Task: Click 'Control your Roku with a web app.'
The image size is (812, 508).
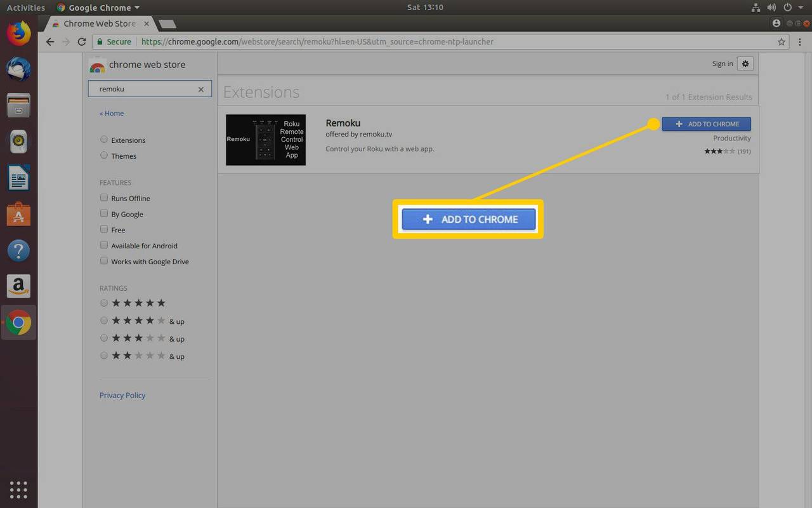Action: click(x=380, y=149)
